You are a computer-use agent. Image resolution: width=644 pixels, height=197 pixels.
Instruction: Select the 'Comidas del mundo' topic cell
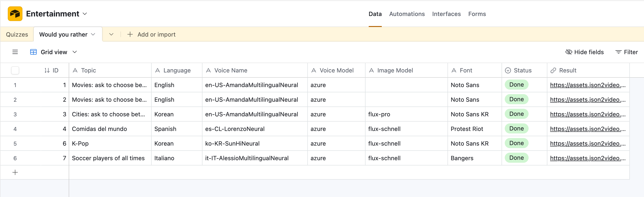pos(110,129)
